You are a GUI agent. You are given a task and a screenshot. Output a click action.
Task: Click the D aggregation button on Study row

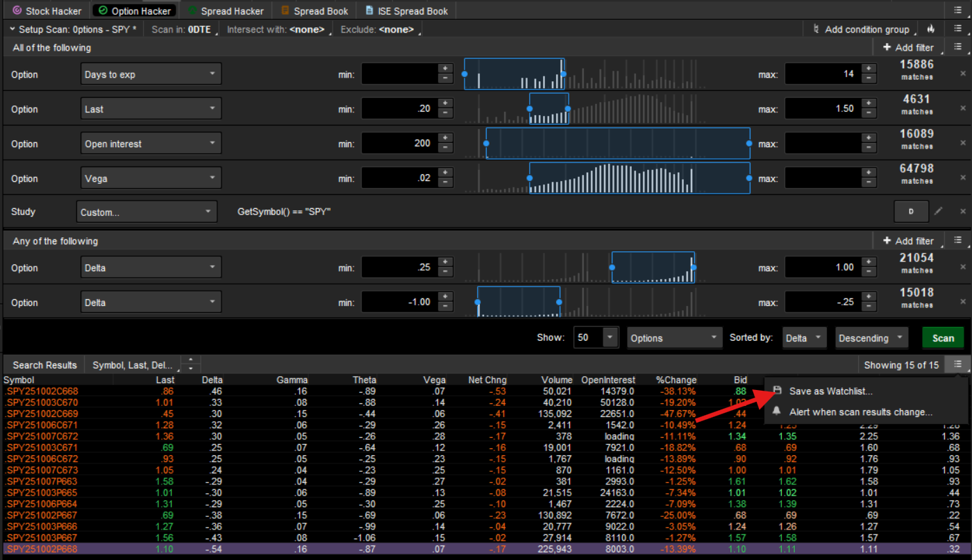[911, 212]
